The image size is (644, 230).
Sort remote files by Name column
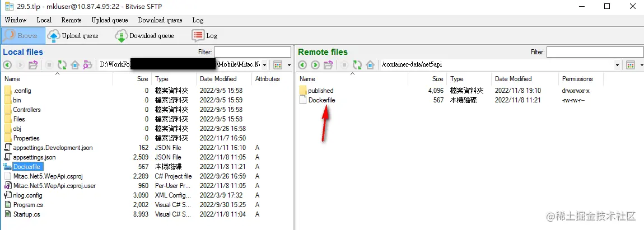352,79
